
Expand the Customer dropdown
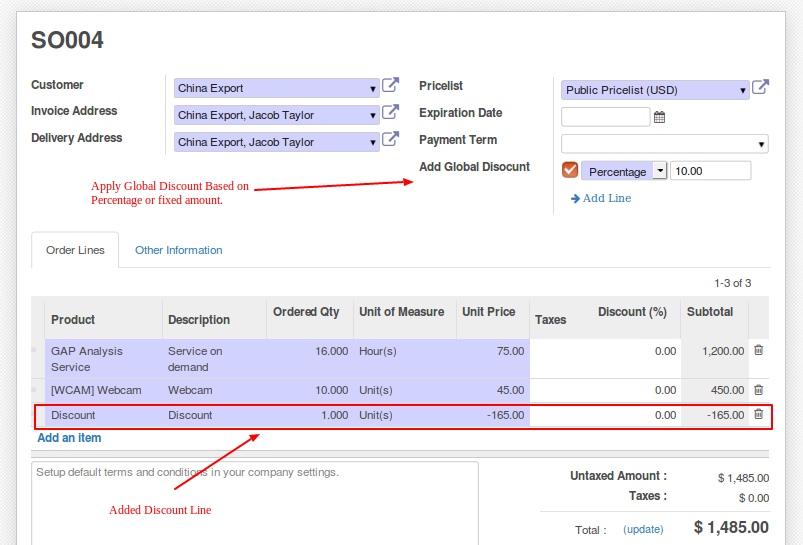tap(373, 89)
